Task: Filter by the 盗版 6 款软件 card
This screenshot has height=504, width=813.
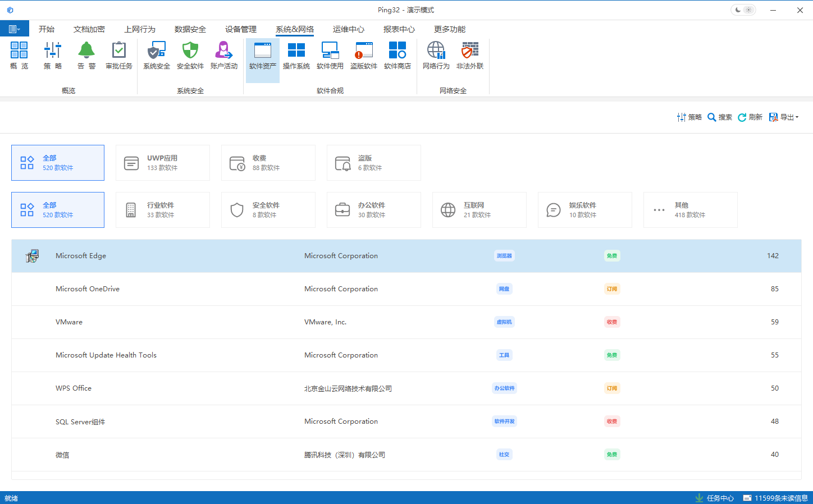Action: pyautogui.click(x=373, y=163)
